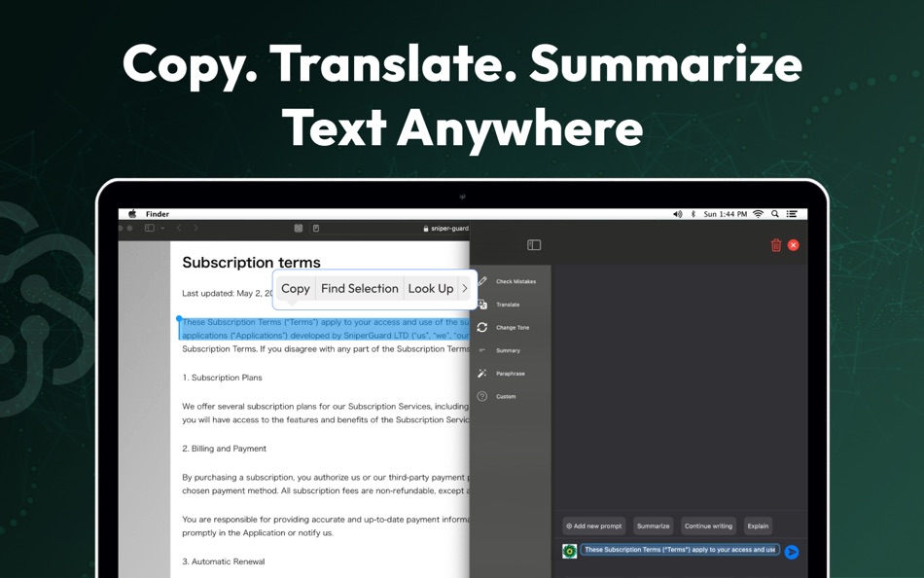Click 'By purchasing a subscription' paragraph

point(326,484)
